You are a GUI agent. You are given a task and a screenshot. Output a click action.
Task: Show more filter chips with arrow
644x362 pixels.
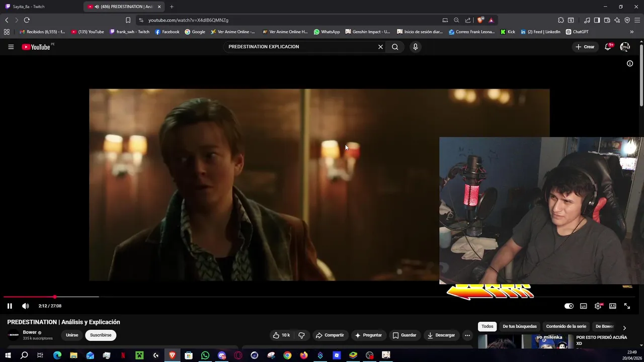(x=624, y=328)
